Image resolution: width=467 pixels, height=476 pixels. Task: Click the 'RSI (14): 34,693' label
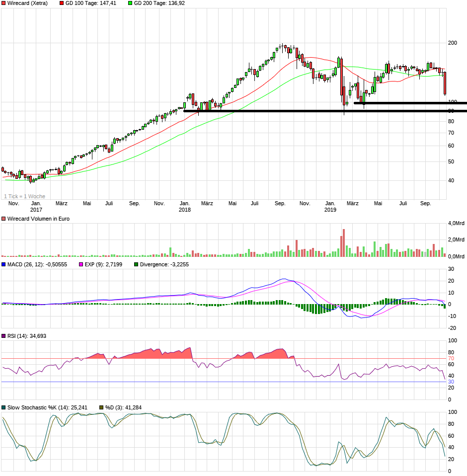click(x=27, y=336)
